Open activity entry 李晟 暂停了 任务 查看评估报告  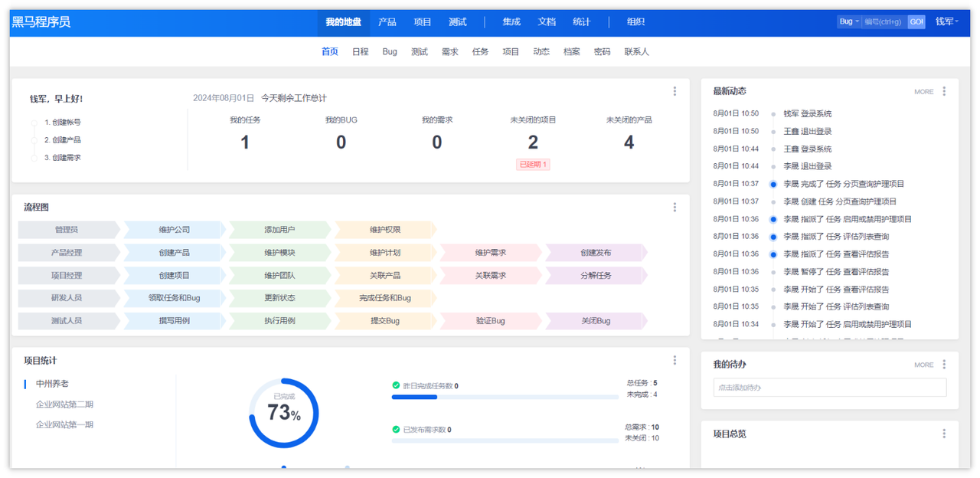(x=836, y=272)
